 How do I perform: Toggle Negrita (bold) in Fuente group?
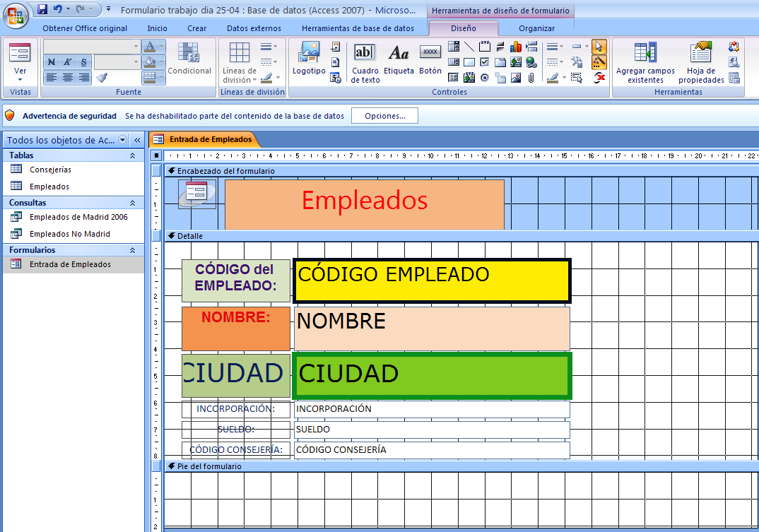point(50,61)
